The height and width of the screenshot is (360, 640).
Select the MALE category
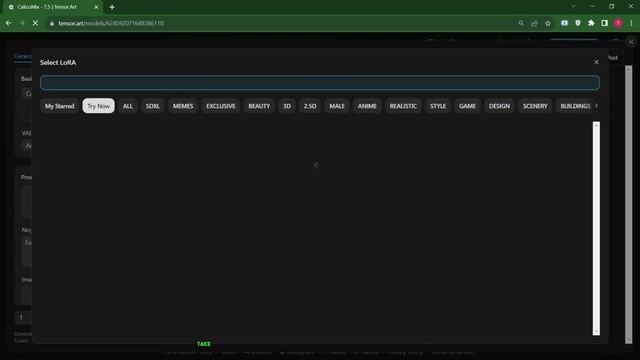point(337,106)
